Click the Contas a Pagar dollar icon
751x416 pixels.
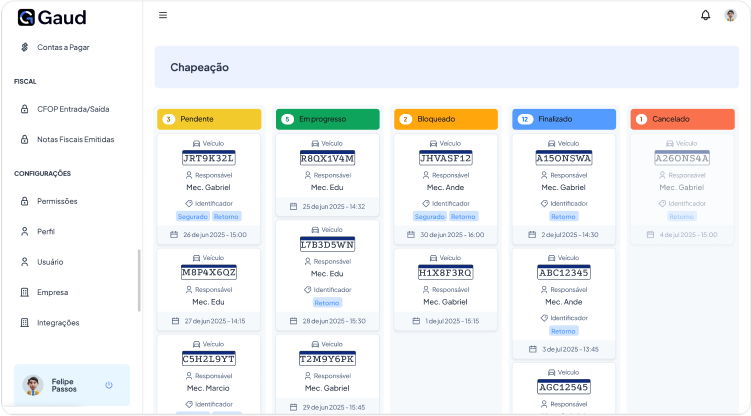point(25,47)
